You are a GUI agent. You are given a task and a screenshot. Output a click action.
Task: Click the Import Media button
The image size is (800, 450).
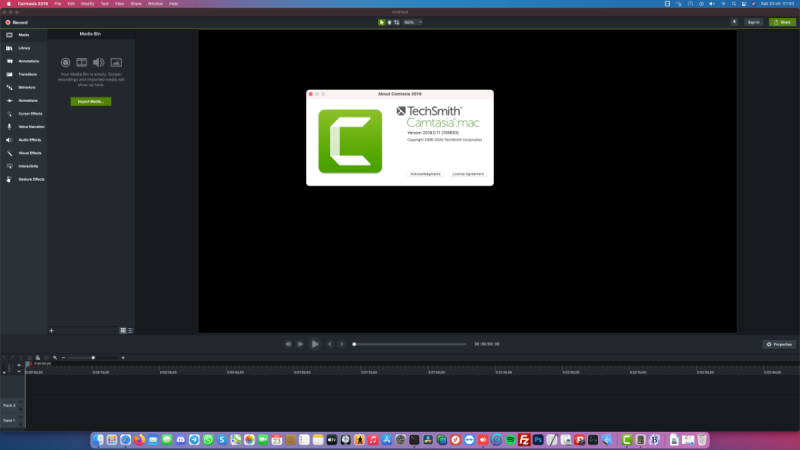coord(90,101)
